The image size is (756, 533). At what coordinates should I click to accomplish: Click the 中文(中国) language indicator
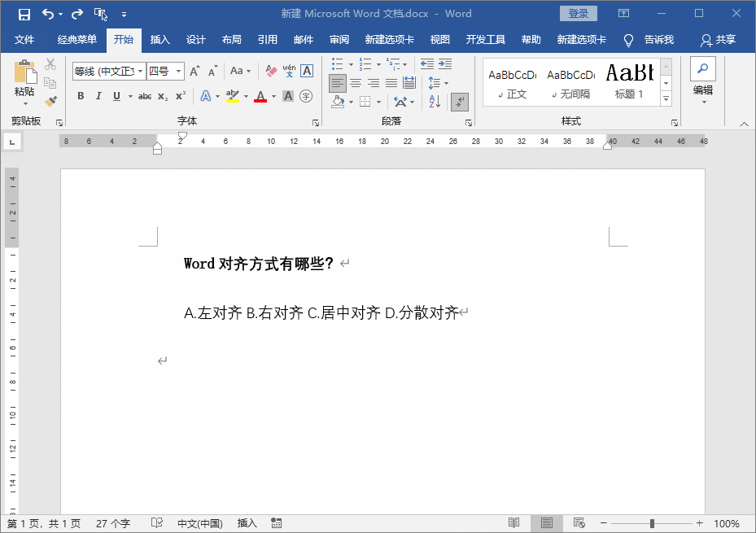tap(200, 523)
